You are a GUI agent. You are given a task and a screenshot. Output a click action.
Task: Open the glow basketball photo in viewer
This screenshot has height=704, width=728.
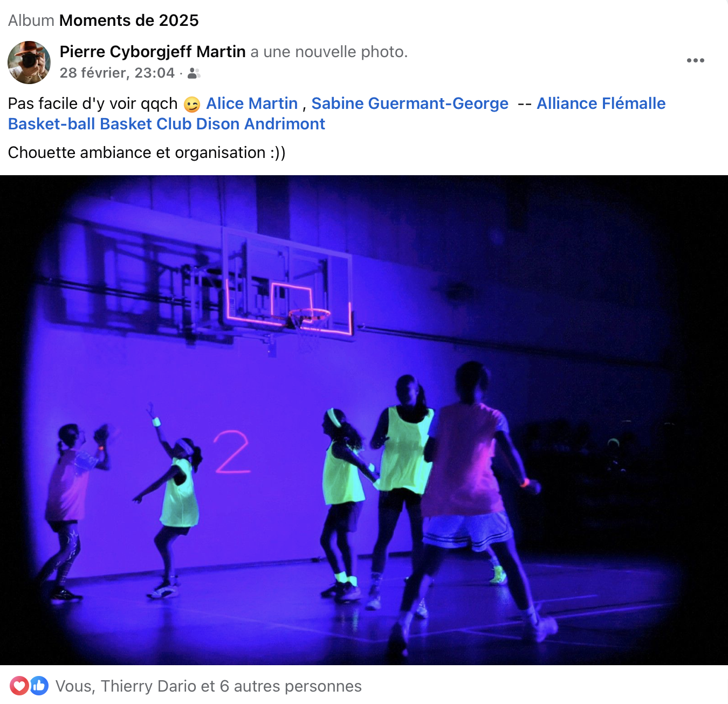[364, 420]
